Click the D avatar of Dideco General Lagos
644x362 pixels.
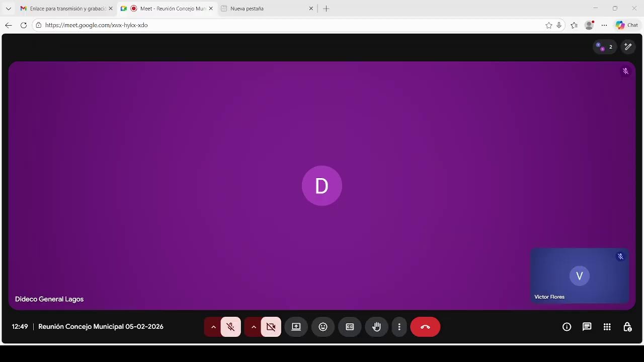click(322, 186)
